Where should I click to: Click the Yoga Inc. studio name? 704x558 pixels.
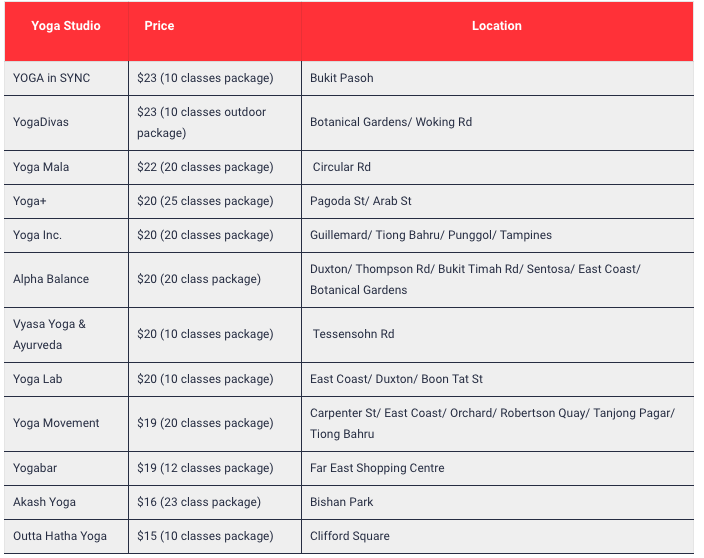(x=38, y=235)
